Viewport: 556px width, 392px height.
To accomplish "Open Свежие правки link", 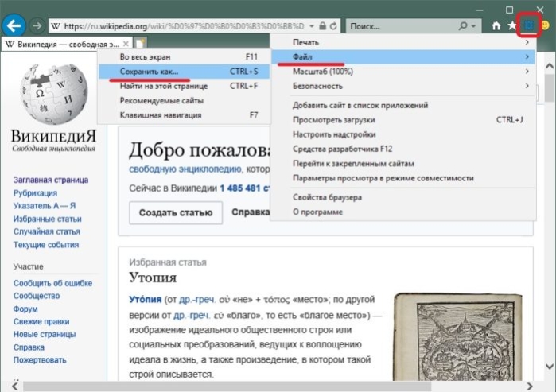I will point(41,322).
